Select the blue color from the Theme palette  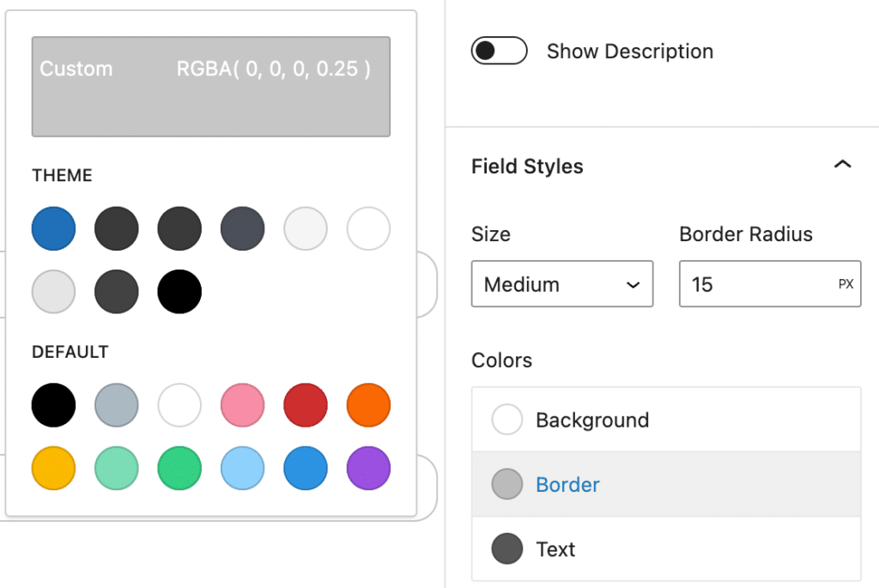[x=53, y=228]
